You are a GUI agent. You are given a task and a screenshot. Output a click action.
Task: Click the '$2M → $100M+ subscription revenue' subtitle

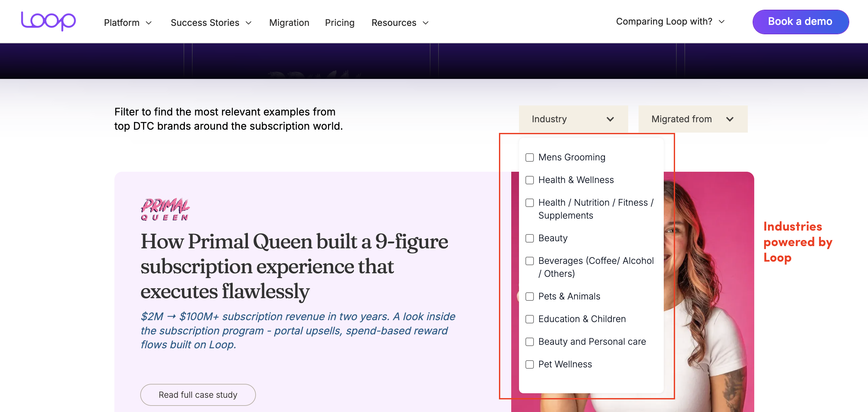pyautogui.click(x=298, y=331)
